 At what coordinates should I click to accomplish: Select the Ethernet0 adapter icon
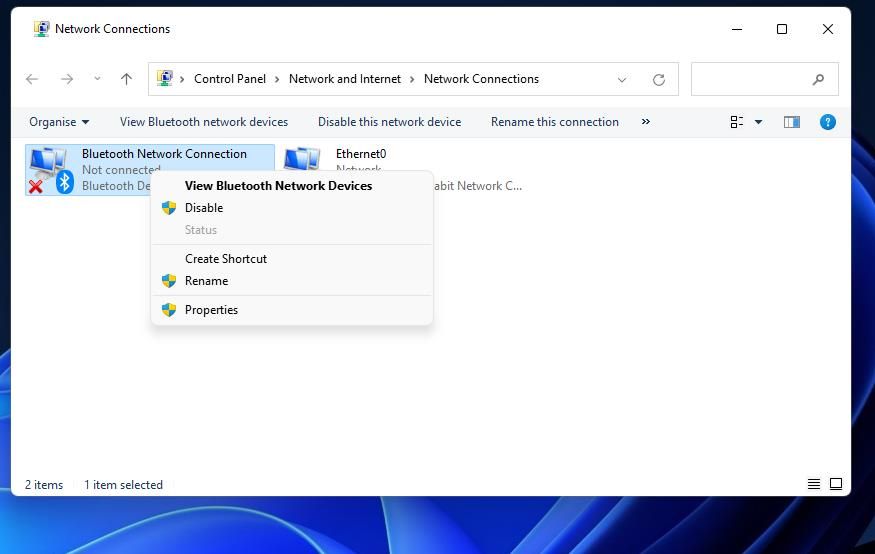coord(302,158)
